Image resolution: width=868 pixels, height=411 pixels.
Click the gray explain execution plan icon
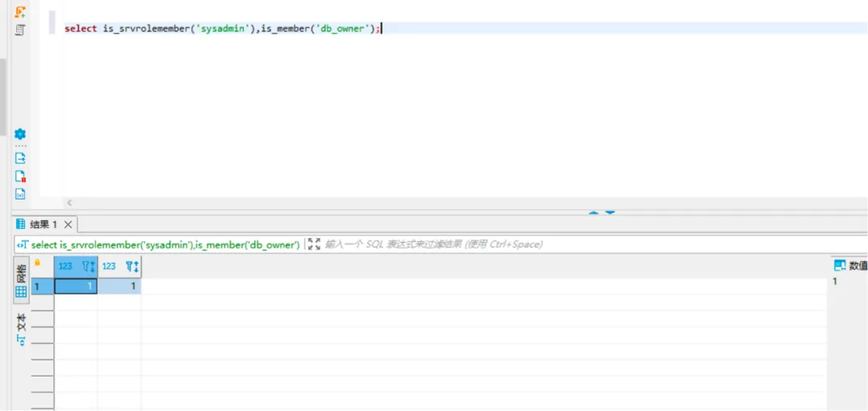click(20, 30)
